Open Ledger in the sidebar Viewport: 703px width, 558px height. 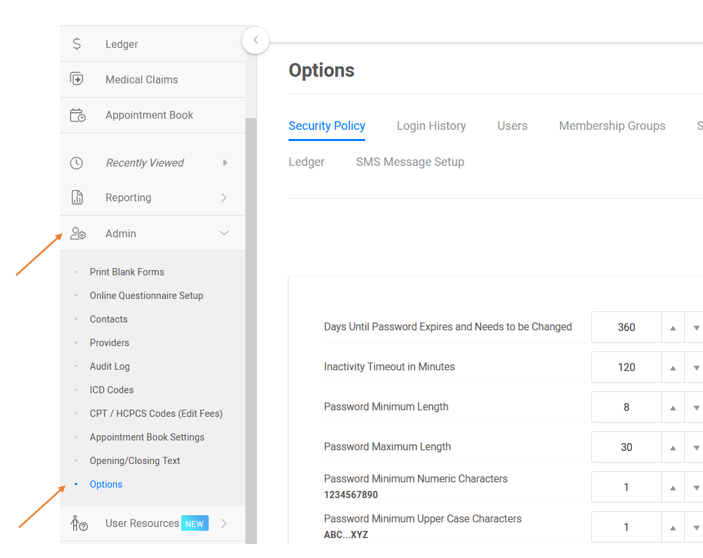(x=152, y=44)
